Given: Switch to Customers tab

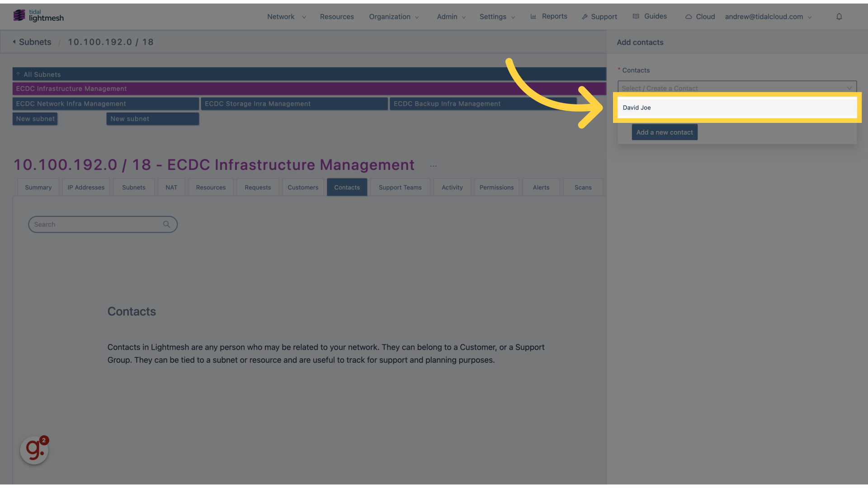Looking at the screenshot, I should [x=303, y=188].
